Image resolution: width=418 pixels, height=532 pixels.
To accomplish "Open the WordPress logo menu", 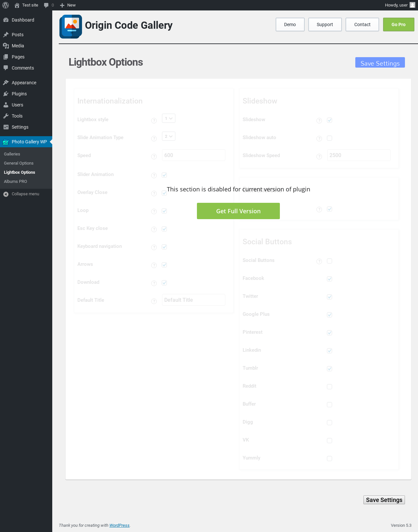I will coord(6,5).
